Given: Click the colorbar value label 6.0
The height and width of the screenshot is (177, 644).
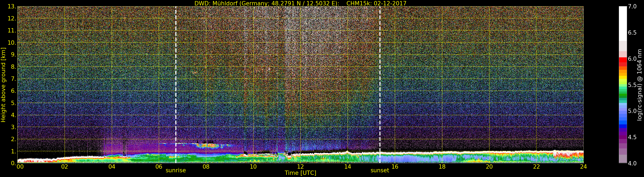Looking at the screenshot, I should tap(632, 59).
